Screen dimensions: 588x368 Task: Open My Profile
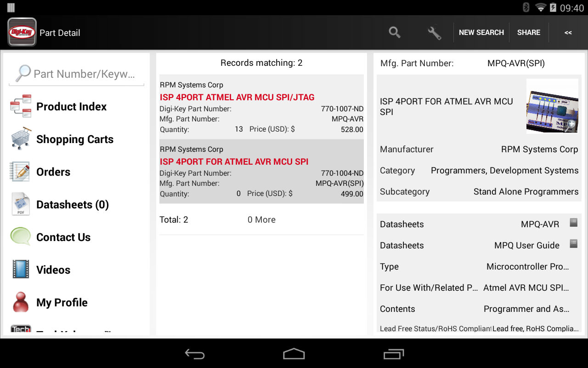pyautogui.click(x=62, y=302)
